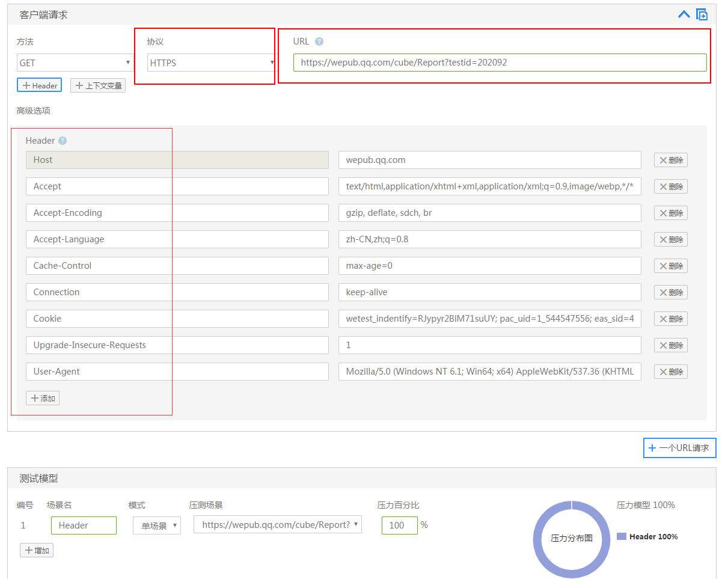Delete the User-Agent header row
The height and width of the screenshot is (579, 728).
pos(671,372)
